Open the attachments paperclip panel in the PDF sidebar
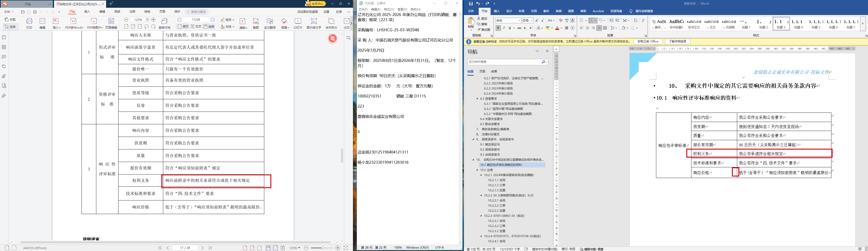The height and width of the screenshot is (251, 868). click(4, 76)
